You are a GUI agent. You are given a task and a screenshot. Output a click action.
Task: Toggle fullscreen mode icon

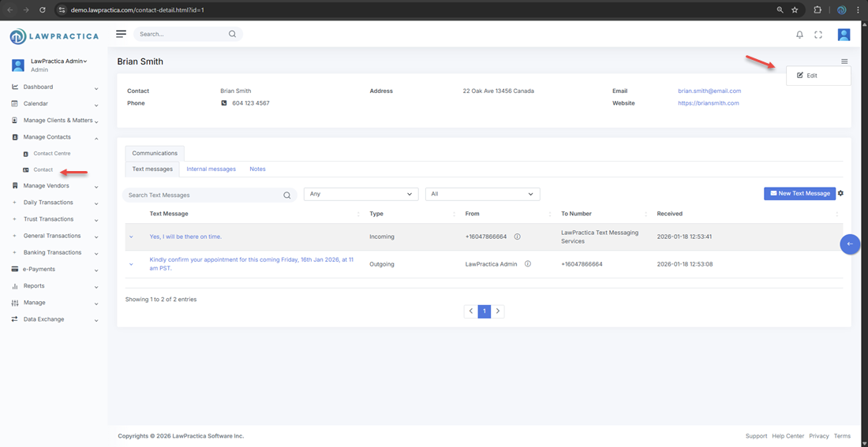pyautogui.click(x=818, y=35)
